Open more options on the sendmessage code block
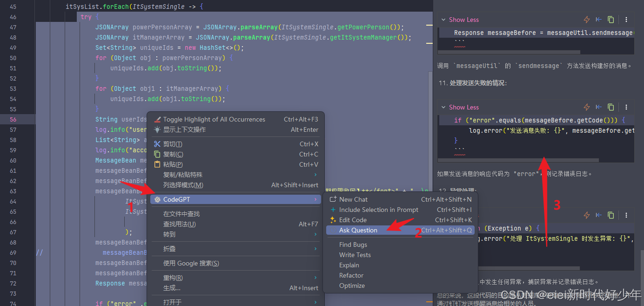This screenshot has height=306, width=644. (626, 20)
